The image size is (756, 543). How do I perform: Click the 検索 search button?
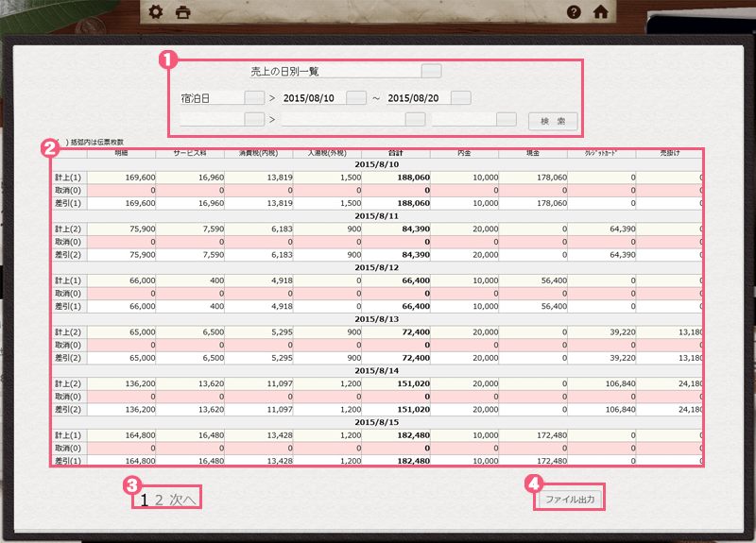[553, 121]
